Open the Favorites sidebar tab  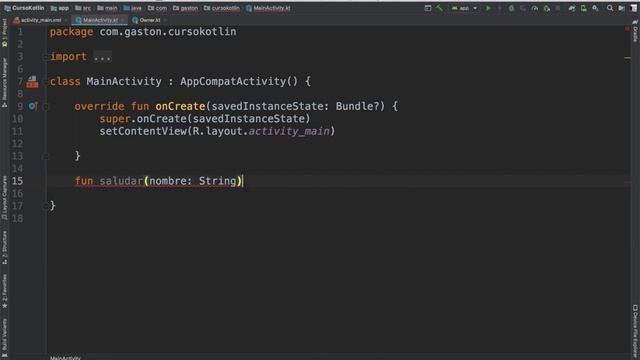pos(4,291)
